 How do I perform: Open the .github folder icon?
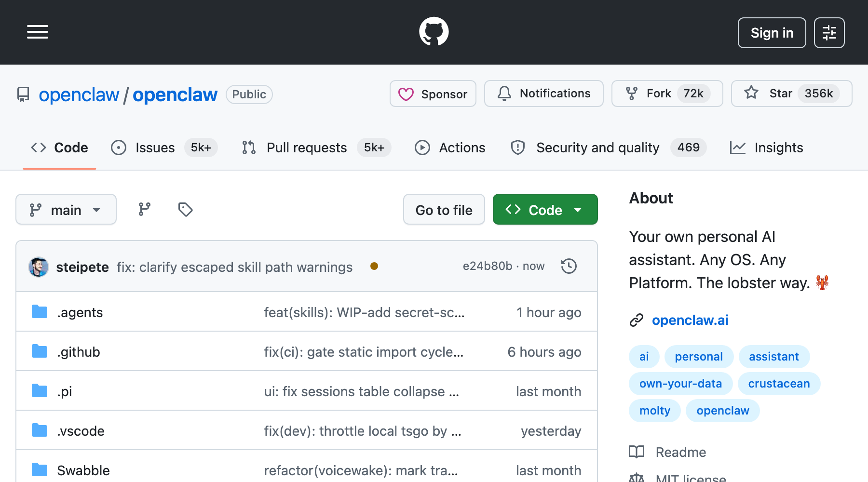tap(41, 351)
